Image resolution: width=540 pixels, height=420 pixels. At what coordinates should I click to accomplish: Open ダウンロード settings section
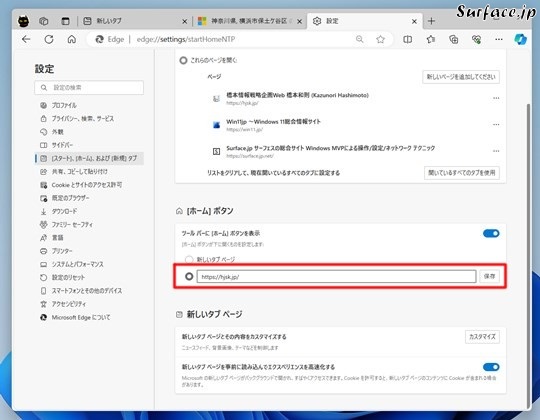89,211
